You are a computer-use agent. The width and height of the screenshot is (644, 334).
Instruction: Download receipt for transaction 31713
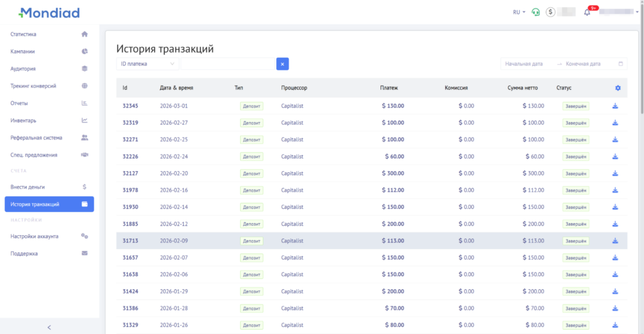615,241
